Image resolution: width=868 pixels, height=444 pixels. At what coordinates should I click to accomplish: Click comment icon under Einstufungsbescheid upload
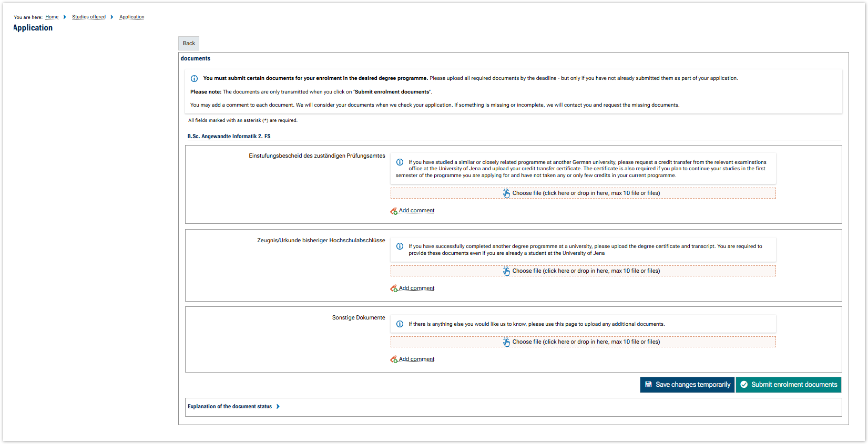pyautogui.click(x=394, y=211)
